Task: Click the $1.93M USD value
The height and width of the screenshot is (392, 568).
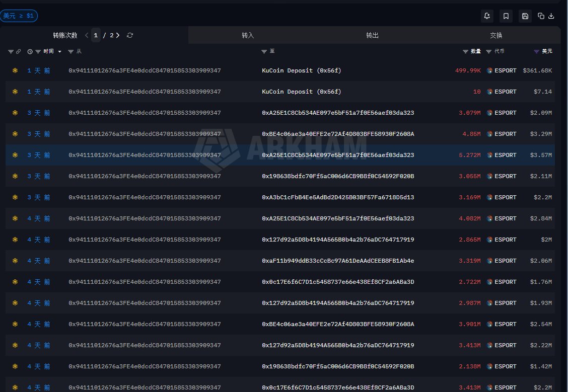Action: [x=541, y=303]
